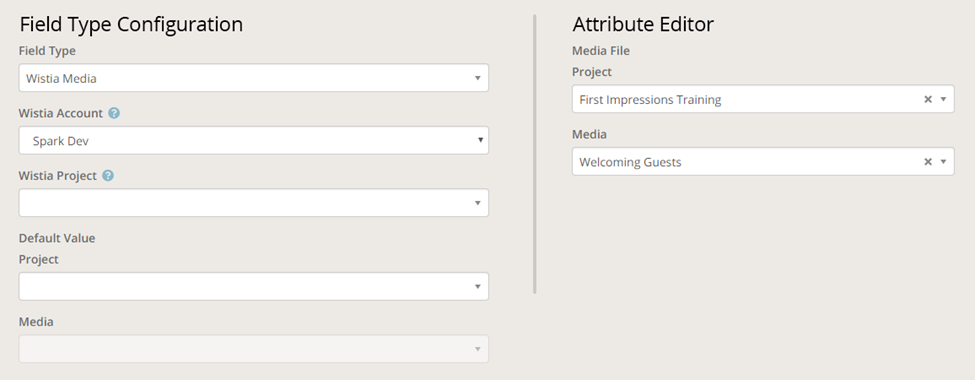Open the Wistia Media field type dropdown
Viewport: 975px width, 380px height.
coord(254,78)
